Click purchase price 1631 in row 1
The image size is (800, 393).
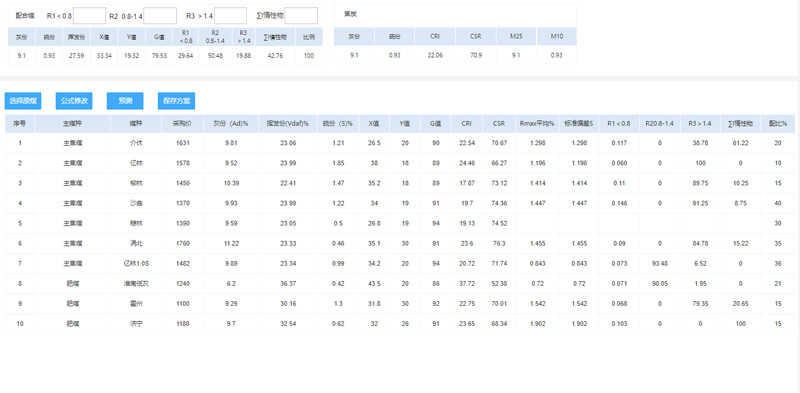point(183,143)
